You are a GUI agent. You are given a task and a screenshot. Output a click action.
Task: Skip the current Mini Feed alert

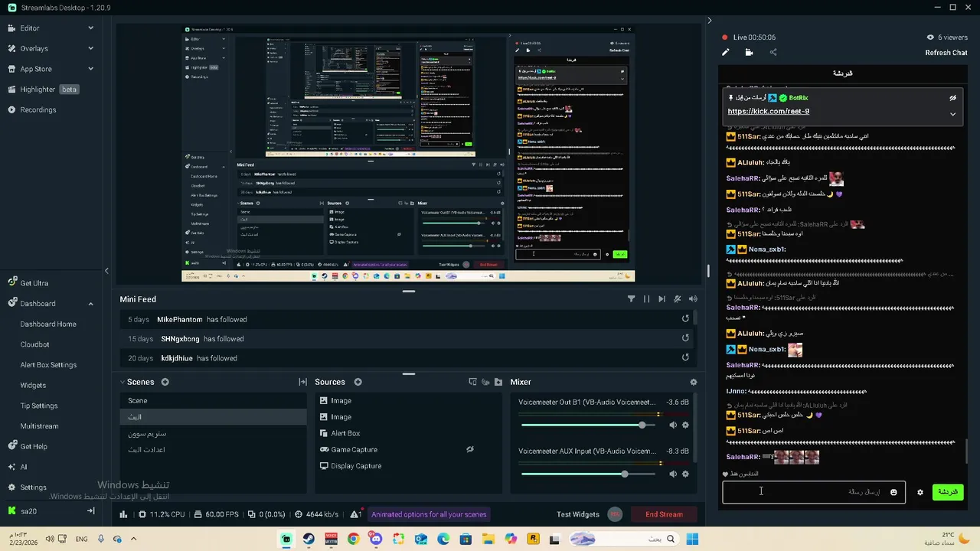[x=661, y=299]
